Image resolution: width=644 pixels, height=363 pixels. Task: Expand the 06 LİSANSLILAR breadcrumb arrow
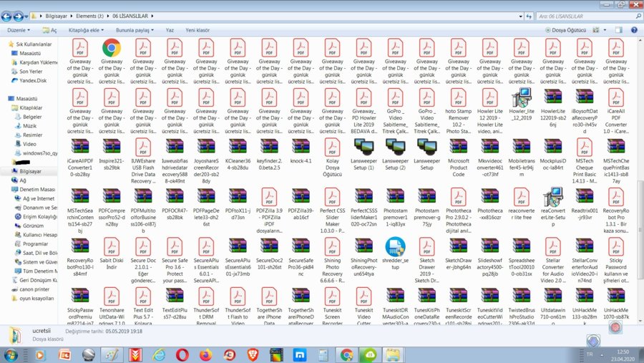pos(152,16)
